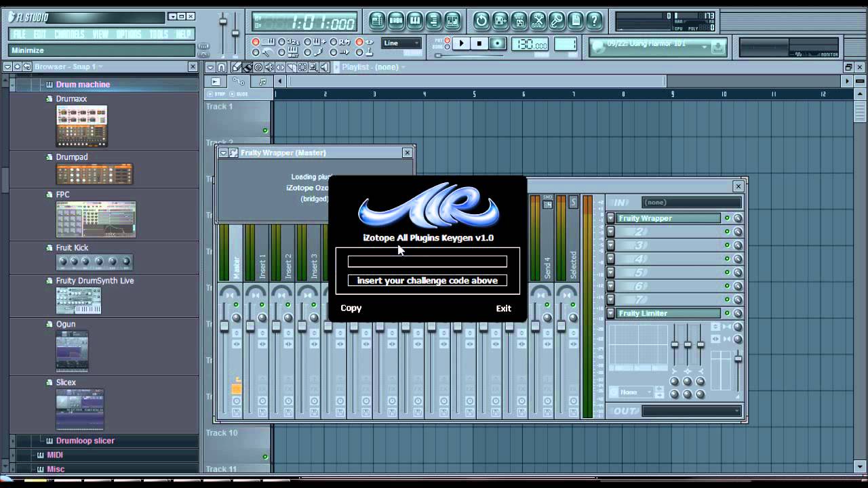Screen dimensions: 868x488
Task: Click Exit in the keygen dialog
Action: coord(503,308)
